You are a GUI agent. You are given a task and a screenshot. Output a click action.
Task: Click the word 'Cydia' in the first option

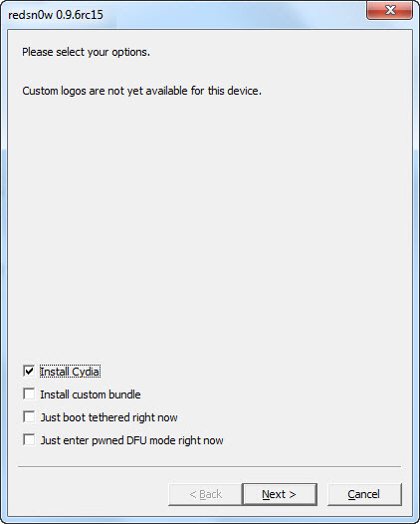pos(86,372)
